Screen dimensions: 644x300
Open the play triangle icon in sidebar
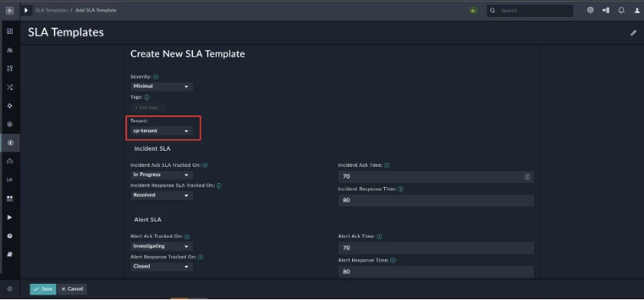[10, 217]
